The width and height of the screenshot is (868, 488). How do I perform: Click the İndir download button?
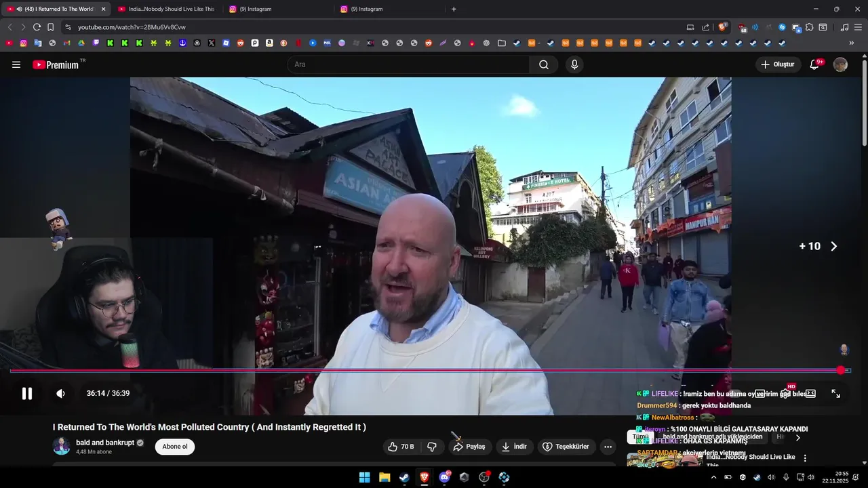tap(514, 447)
